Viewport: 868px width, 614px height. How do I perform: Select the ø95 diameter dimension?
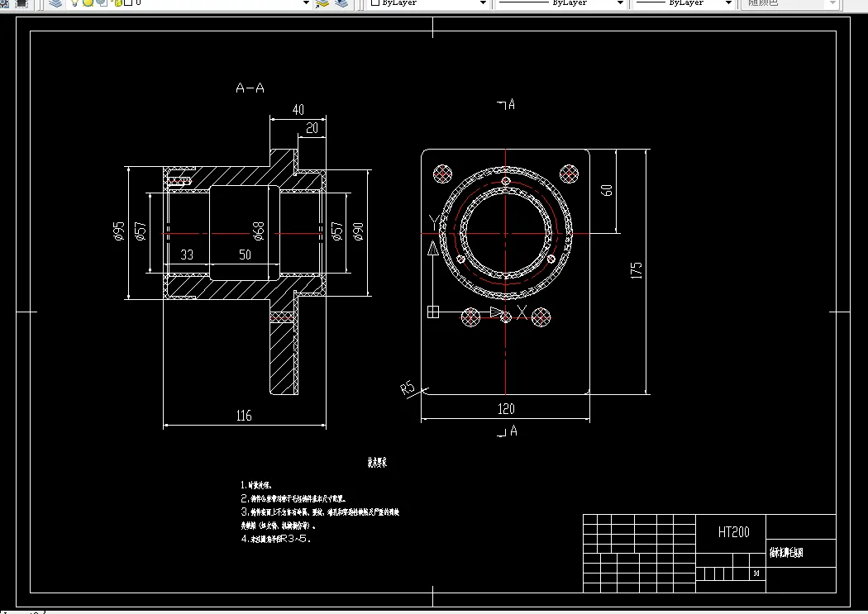119,231
